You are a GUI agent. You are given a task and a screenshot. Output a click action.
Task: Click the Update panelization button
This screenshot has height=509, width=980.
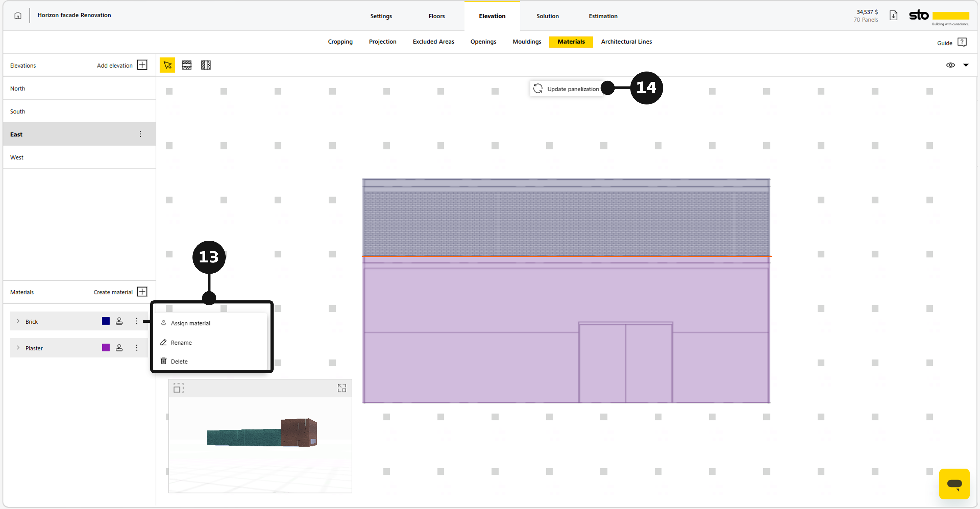tap(566, 89)
